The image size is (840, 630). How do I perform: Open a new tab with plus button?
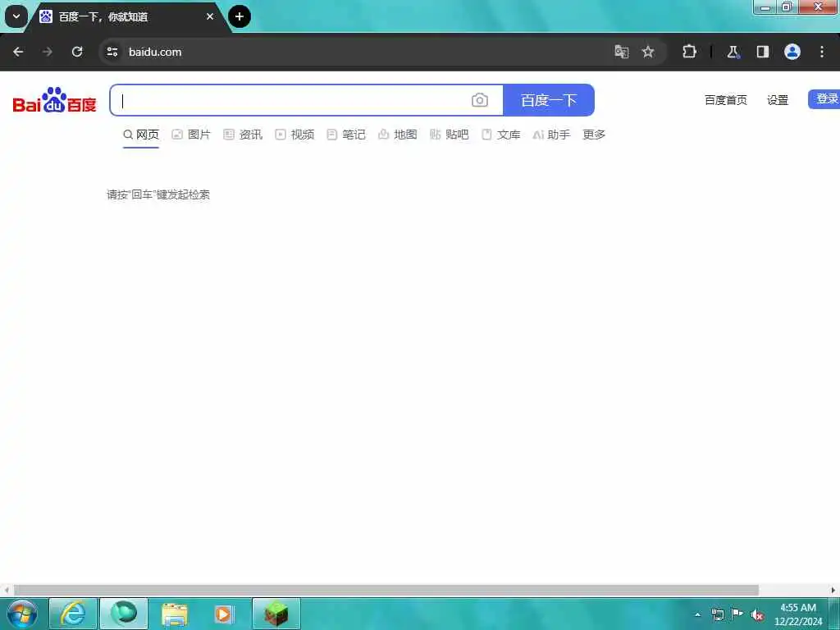coord(240,16)
